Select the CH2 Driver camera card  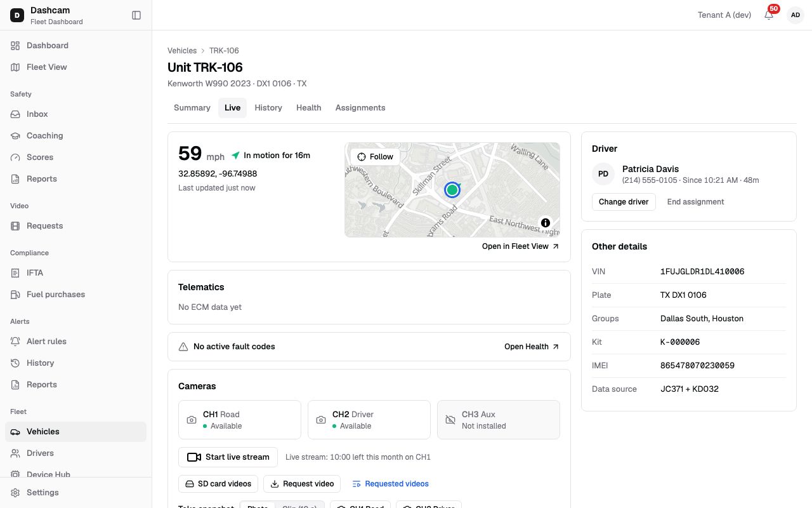pyautogui.click(x=369, y=420)
